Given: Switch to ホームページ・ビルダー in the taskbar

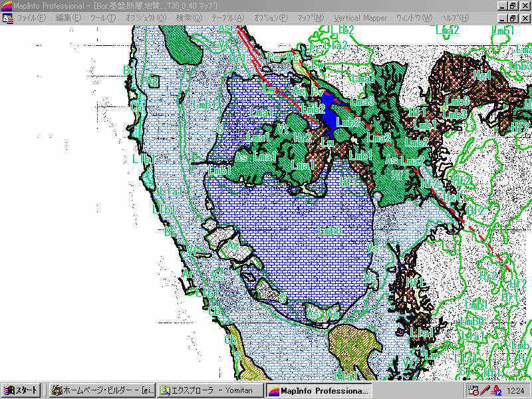Looking at the screenshot, I should (x=102, y=390).
